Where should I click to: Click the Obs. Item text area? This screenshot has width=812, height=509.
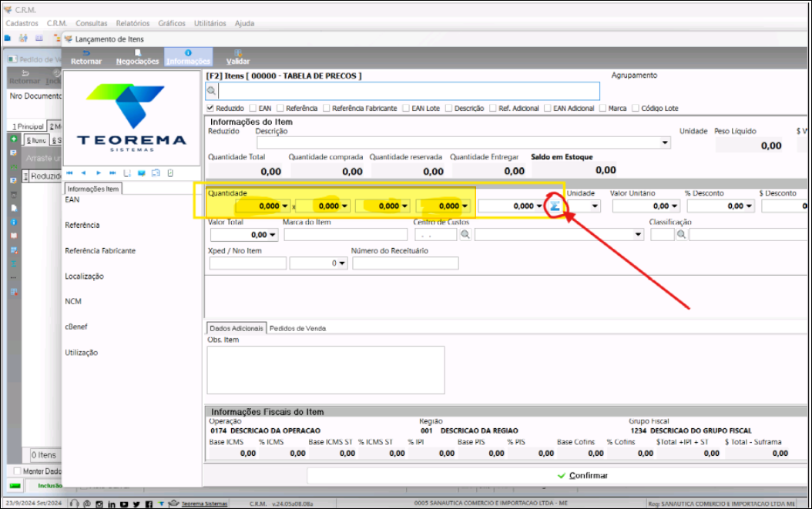pos(326,370)
